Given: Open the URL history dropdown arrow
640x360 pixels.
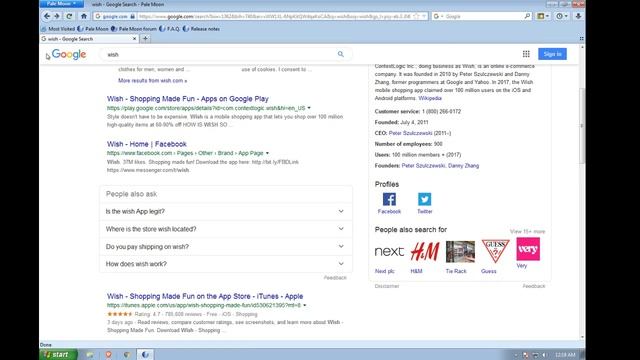Looking at the screenshot, I should click(424, 16).
